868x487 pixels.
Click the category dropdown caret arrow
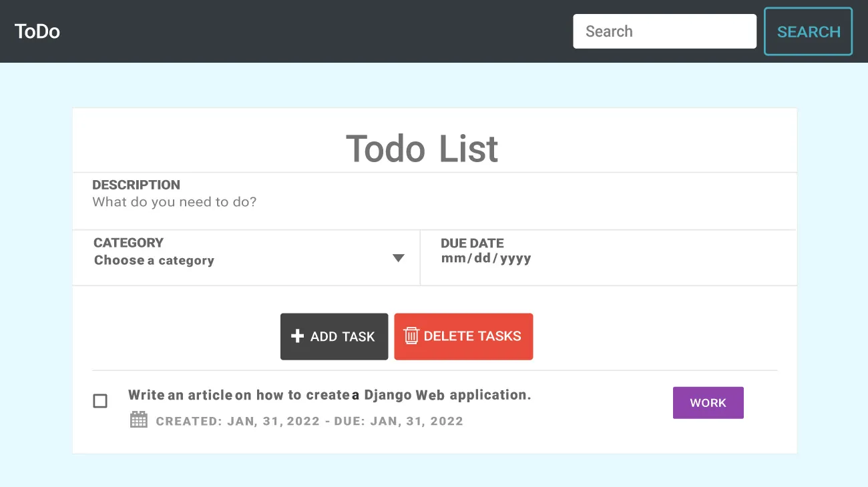[x=399, y=258]
